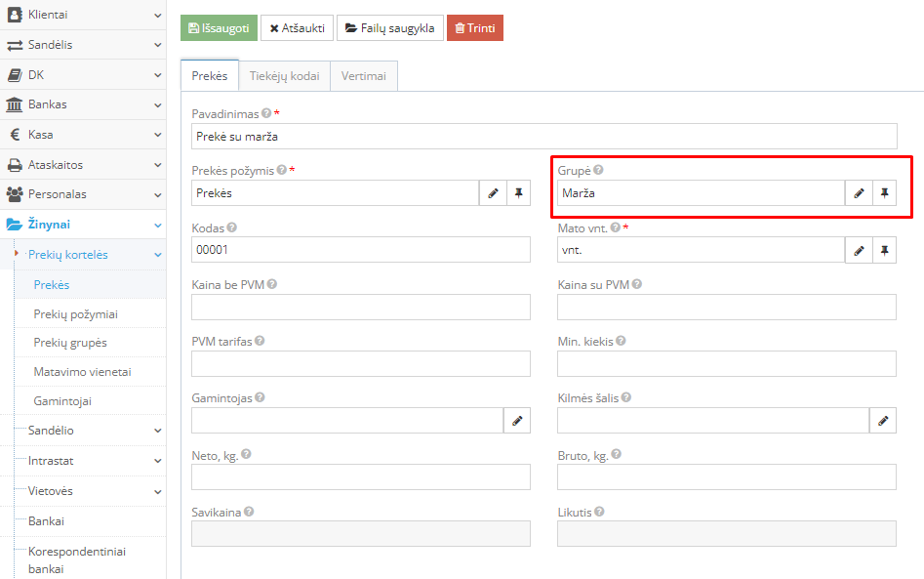This screenshot has height=579, width=924.
Task: Toggle the pin icon for Mato vnt.
Action: (884, 251)
